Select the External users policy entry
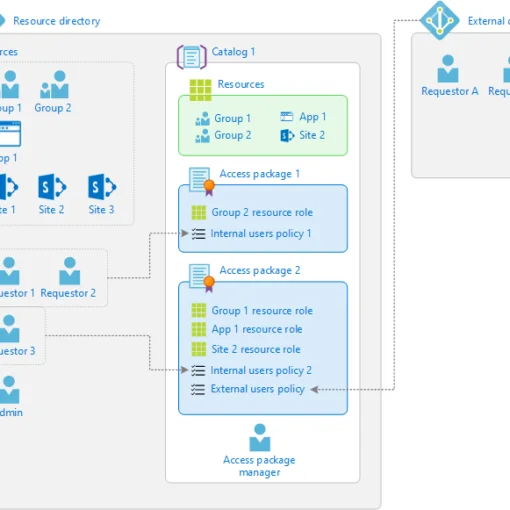The image size is (510, 510). (x=248, y=389)
